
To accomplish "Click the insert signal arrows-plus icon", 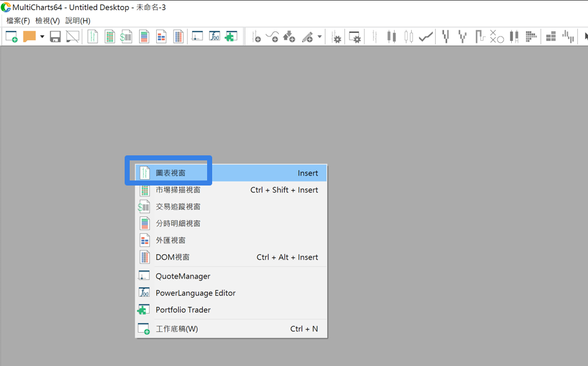I will [x=289, y=36].
